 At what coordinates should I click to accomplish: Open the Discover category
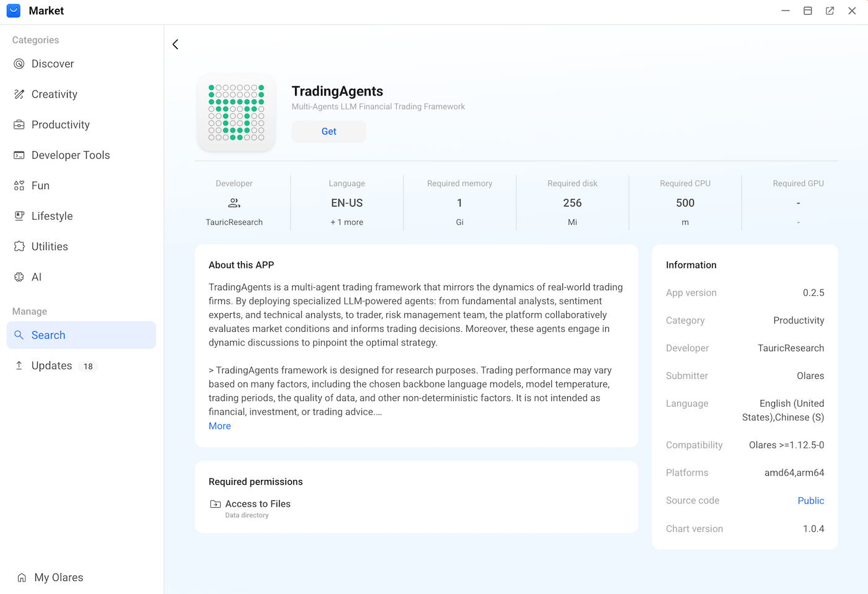click(x=81, y=64)
